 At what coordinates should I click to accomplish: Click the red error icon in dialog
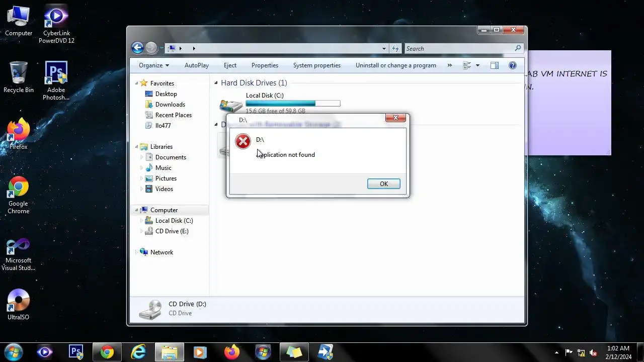coord(243,141)
